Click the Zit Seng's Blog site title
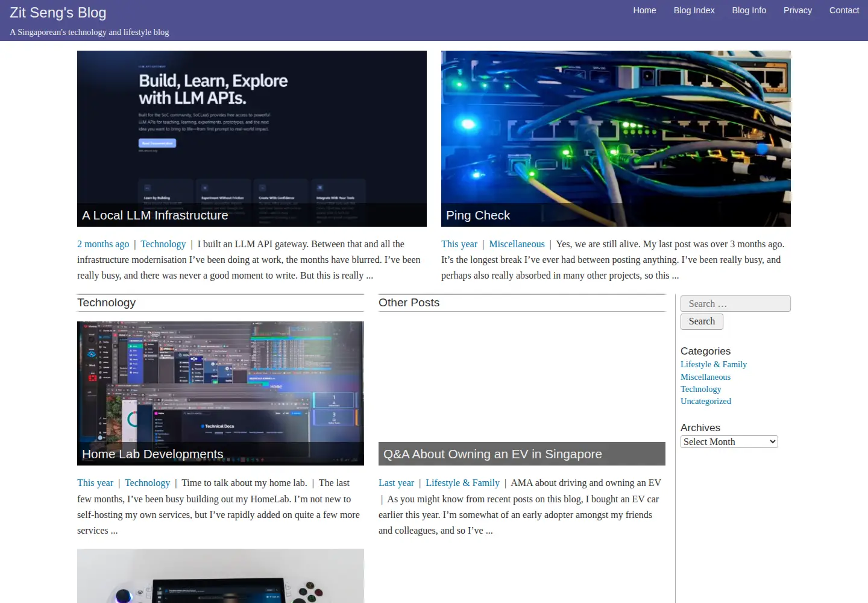Image resolution: width=868 pixels, height=603 pixels. pyautogui.click(x=58, y=13)
